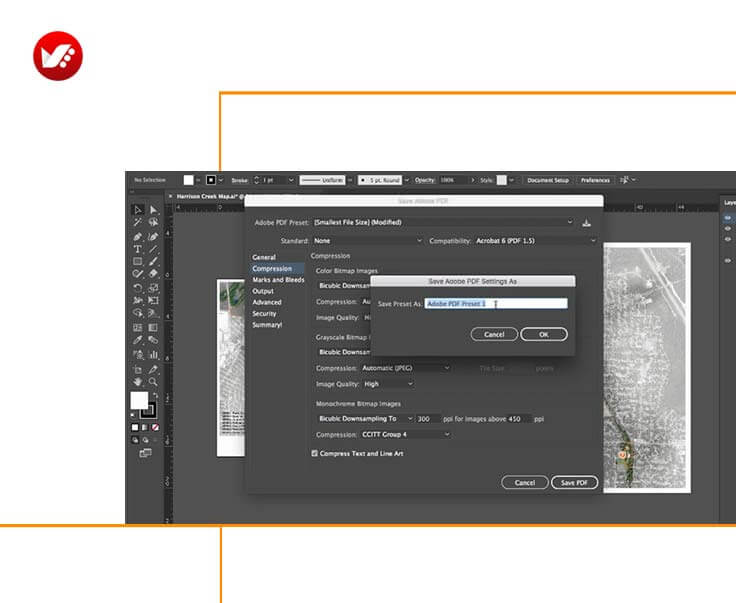Click the Preferences button in control bar
The height and width of the screenshot is (603, 736).
595,180
